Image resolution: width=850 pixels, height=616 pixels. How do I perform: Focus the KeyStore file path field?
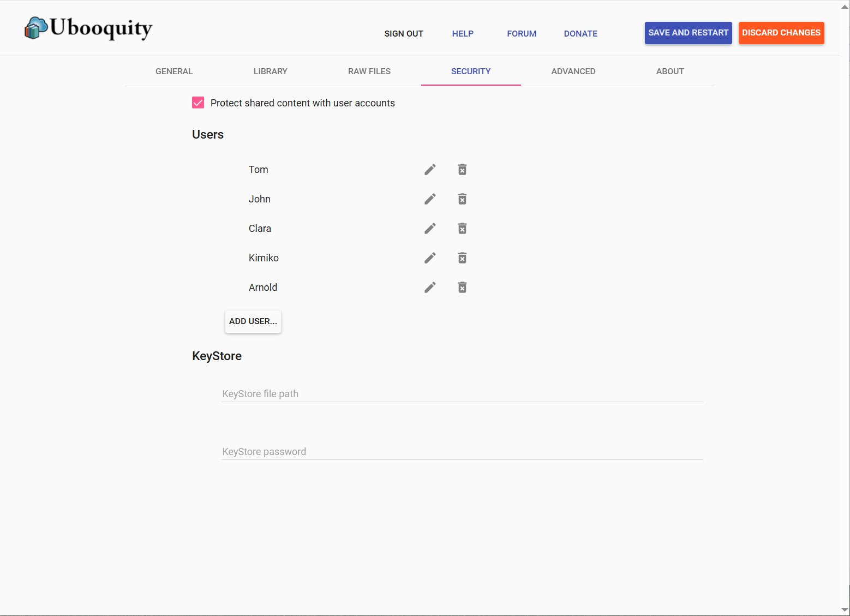462,394
